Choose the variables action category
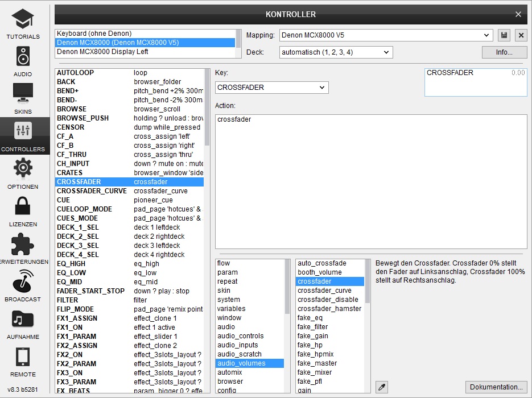The width and height of the screenshot is (532, 398). coord(250,309)
